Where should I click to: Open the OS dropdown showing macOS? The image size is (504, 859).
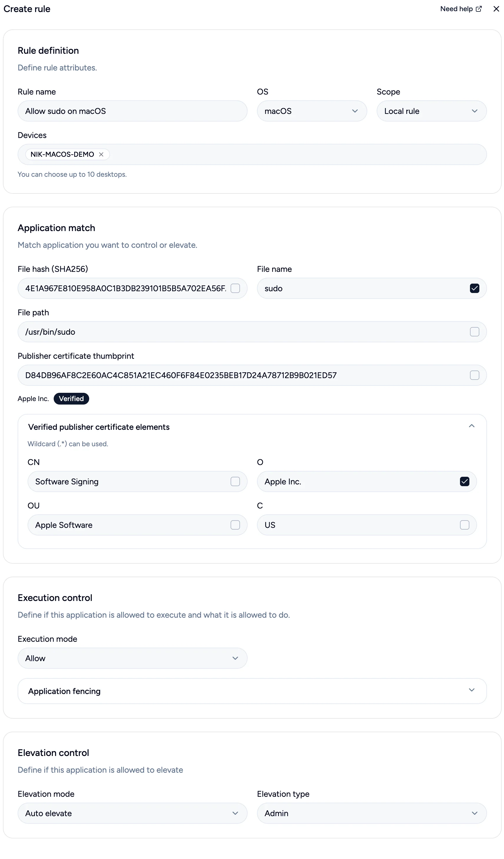(312, 111)
